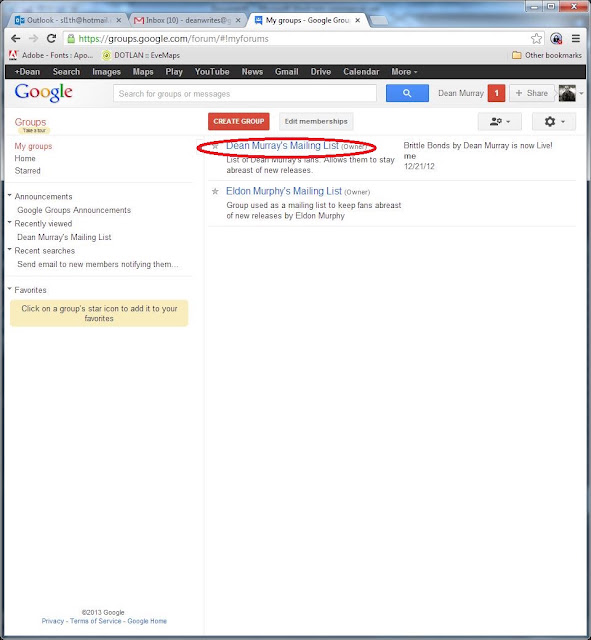The image size is (591, 640).
Task: Bookmark page with the star icon
Action: click(x=536, y=39)
